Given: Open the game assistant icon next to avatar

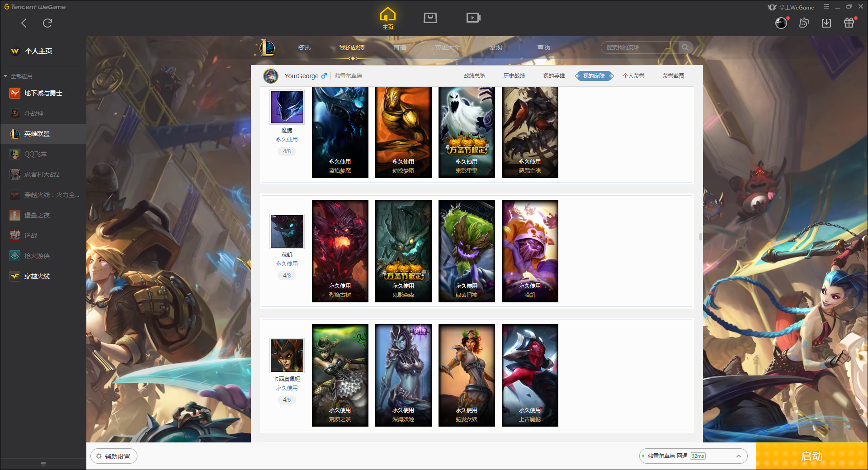Looking at the screenshot, I should click(x=804, y=23).
